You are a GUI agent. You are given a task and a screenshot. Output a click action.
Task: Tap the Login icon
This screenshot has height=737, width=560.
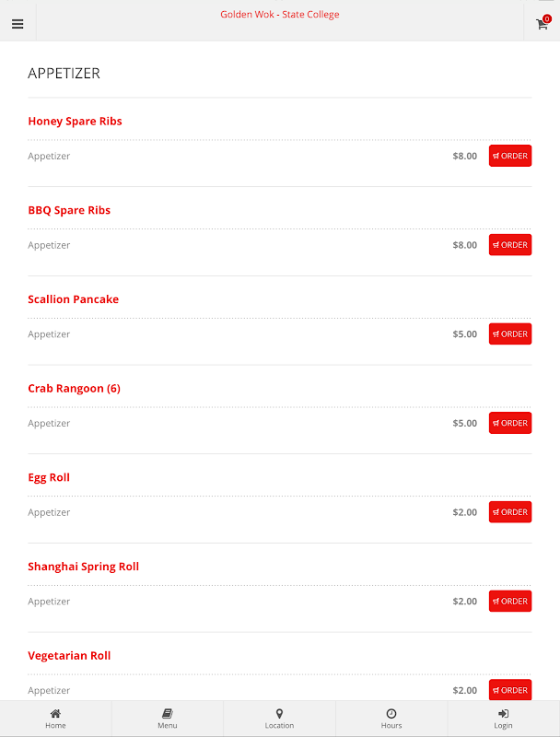[x=503, y=714]
